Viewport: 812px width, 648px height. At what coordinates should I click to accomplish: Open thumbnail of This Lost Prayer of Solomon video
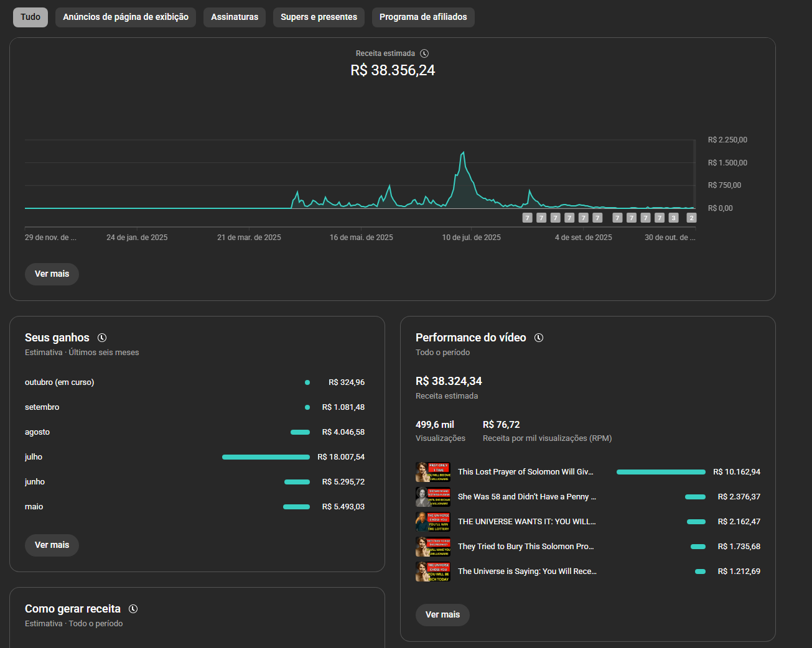click(432, 472)
